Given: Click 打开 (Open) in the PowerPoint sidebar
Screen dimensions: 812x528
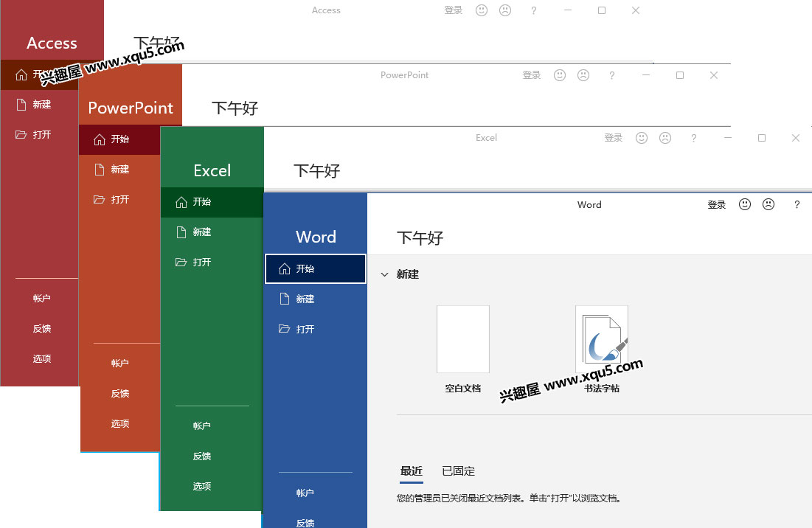Looking at the screenshot, I should (119, 199).
